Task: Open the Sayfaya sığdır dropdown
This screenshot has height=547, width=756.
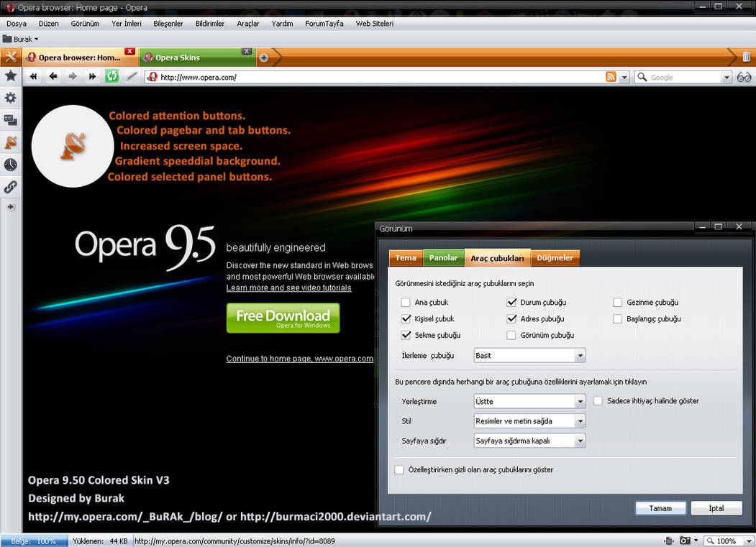Action: point(530,441)
